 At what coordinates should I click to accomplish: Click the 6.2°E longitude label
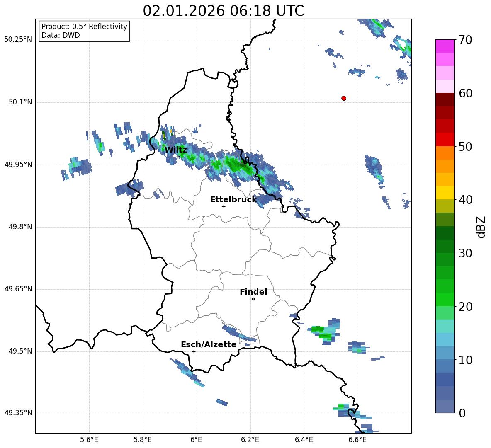pos(250,440)
